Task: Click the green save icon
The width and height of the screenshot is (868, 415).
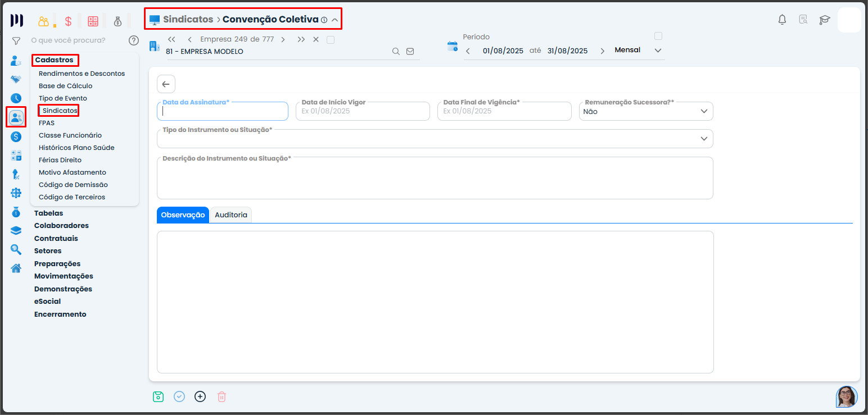Action: (x=158, y=396)
